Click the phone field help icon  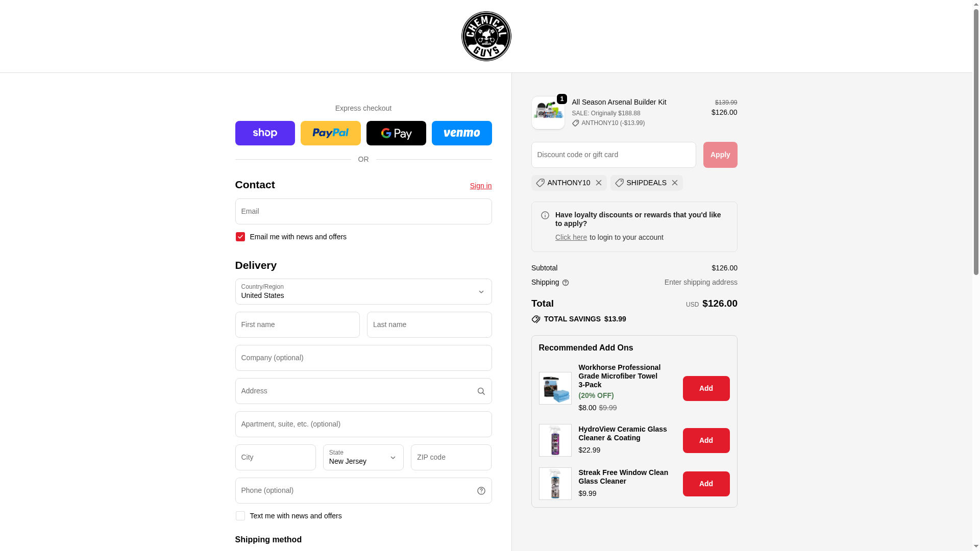tap(481, 491)
